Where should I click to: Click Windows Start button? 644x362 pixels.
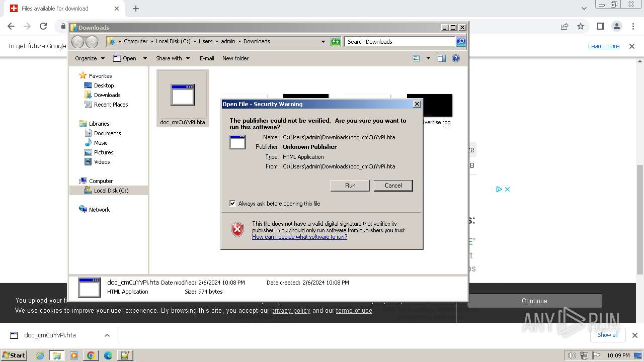[14, 355]
